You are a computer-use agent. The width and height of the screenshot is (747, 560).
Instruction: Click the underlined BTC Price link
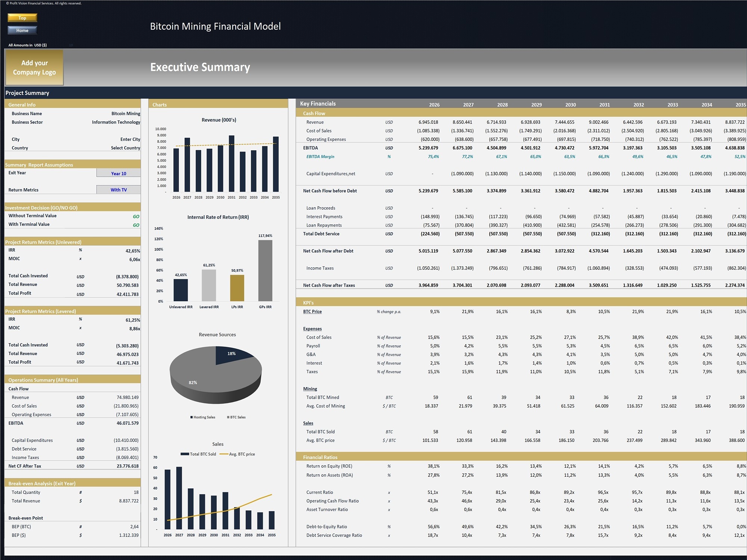[312, 311]
